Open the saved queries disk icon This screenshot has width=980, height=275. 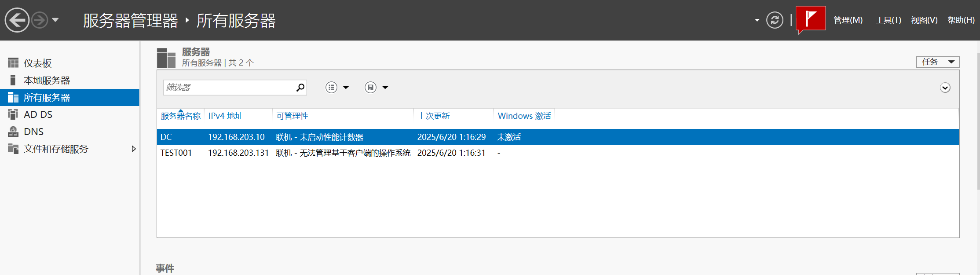tap(370, 88)
